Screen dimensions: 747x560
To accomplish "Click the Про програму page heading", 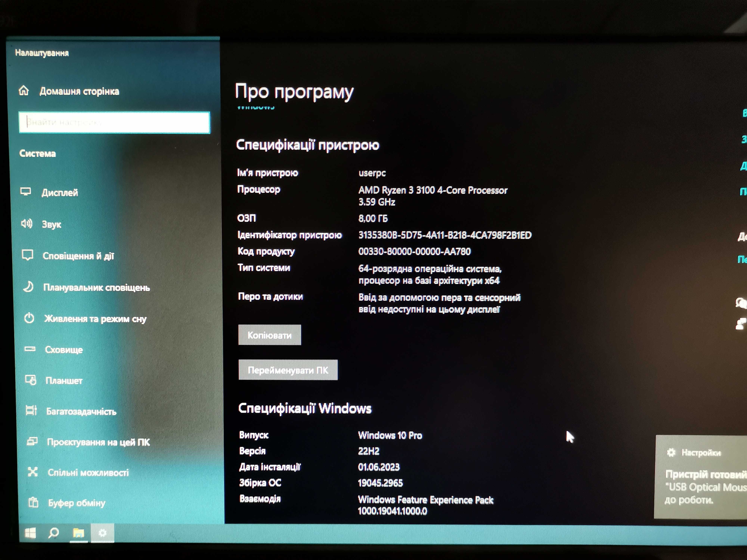I will point(294,92).
